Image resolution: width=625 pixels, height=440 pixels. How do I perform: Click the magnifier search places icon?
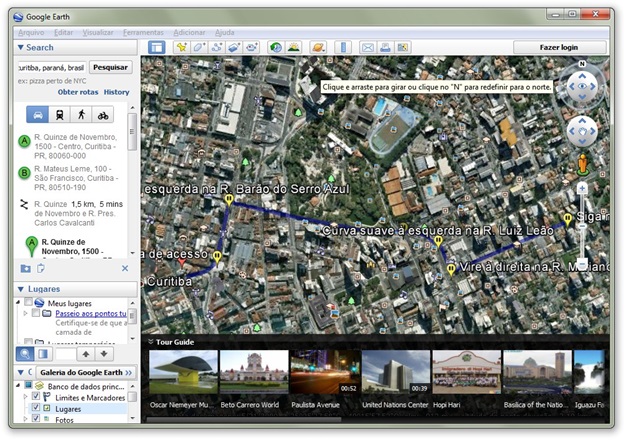(x=25, y=354)
